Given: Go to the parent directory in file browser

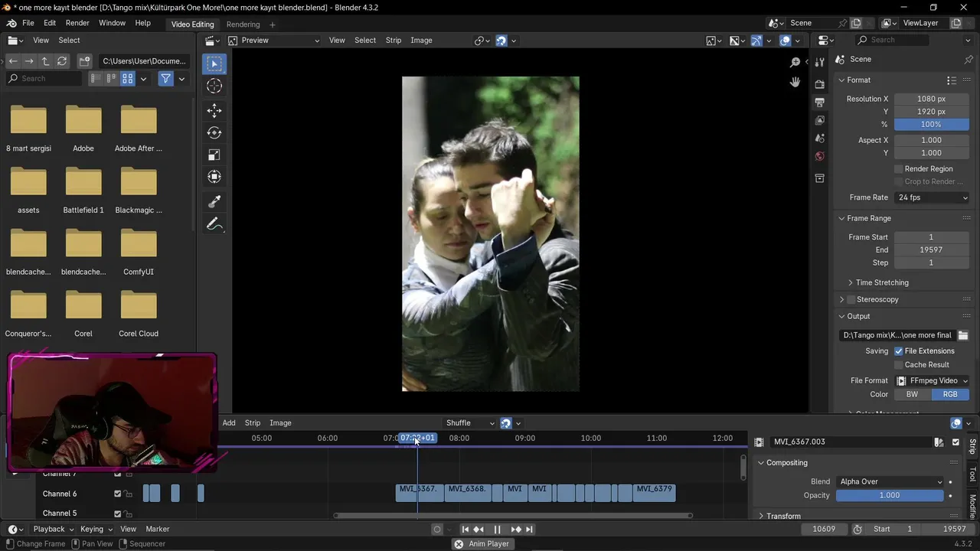Looking at the screenshot, I should pyautogui.click(x=45, y=61).
